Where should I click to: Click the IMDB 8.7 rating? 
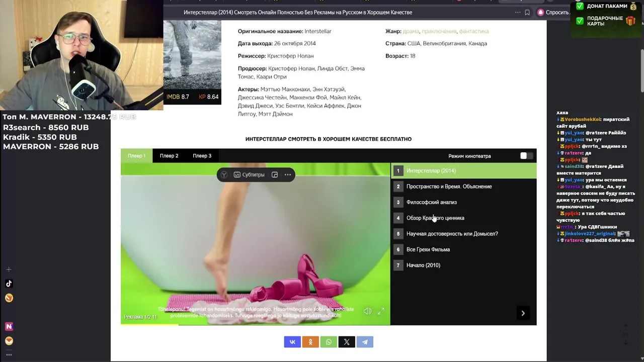pyautogui.click(x=178, y=97)
